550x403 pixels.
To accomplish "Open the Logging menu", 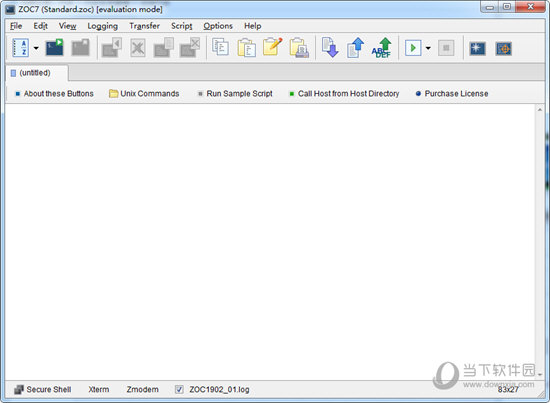I will (102, 26).
